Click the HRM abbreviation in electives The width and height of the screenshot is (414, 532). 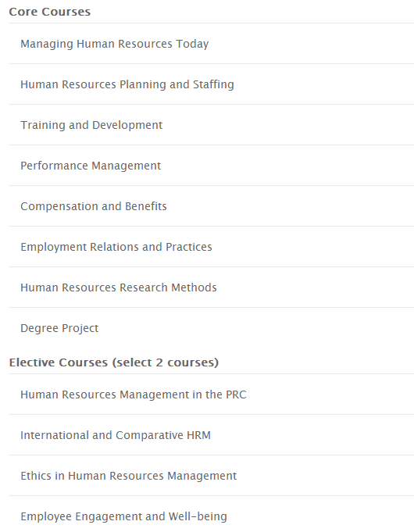pos(199,435)
